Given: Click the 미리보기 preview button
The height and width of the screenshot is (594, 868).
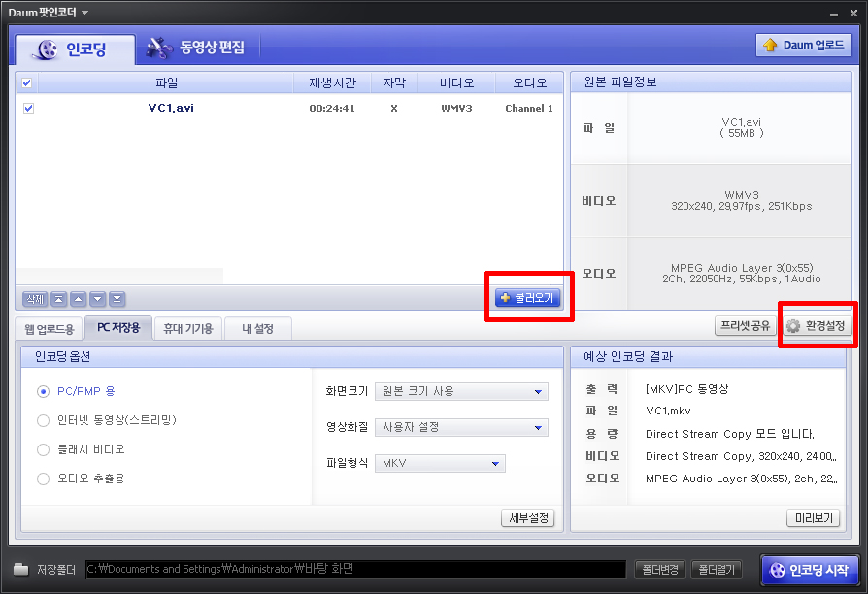Looking at the screenshot, I should click(x=812, y=518).
